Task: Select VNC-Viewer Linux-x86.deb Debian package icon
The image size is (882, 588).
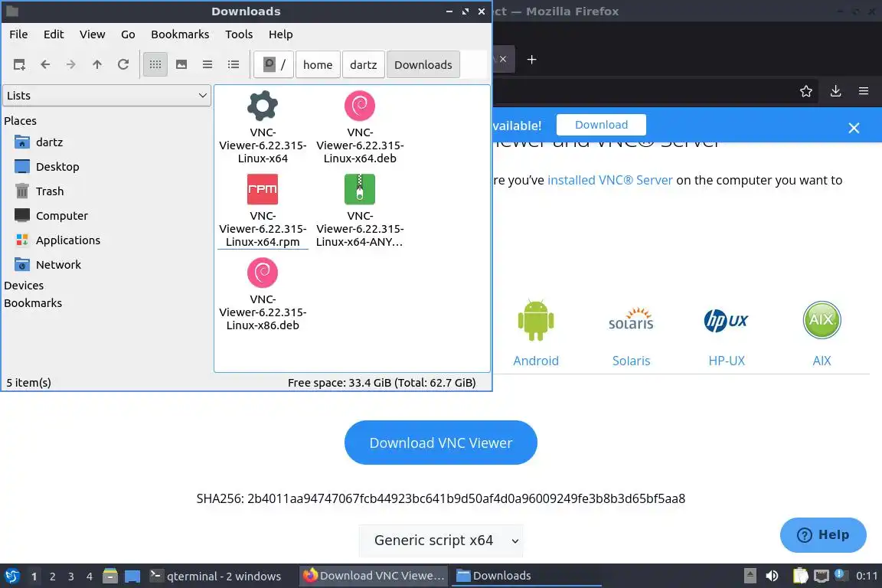Action: click(263, 273)
